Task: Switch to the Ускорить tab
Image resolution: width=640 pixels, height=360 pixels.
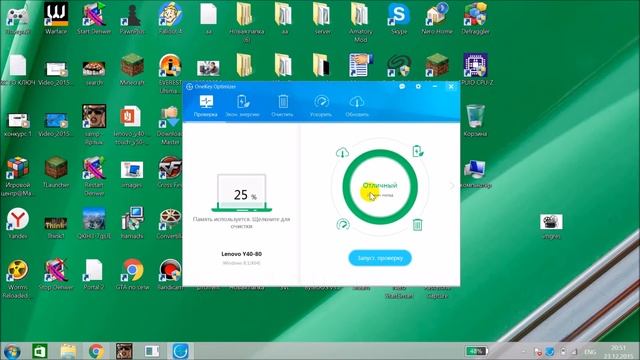Action: click(321, 106)
